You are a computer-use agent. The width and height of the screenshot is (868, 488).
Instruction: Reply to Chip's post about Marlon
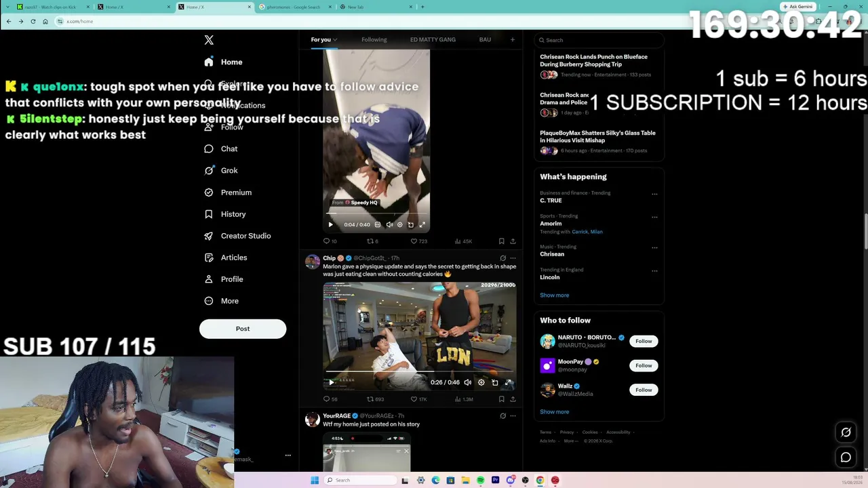pos(330,399)
